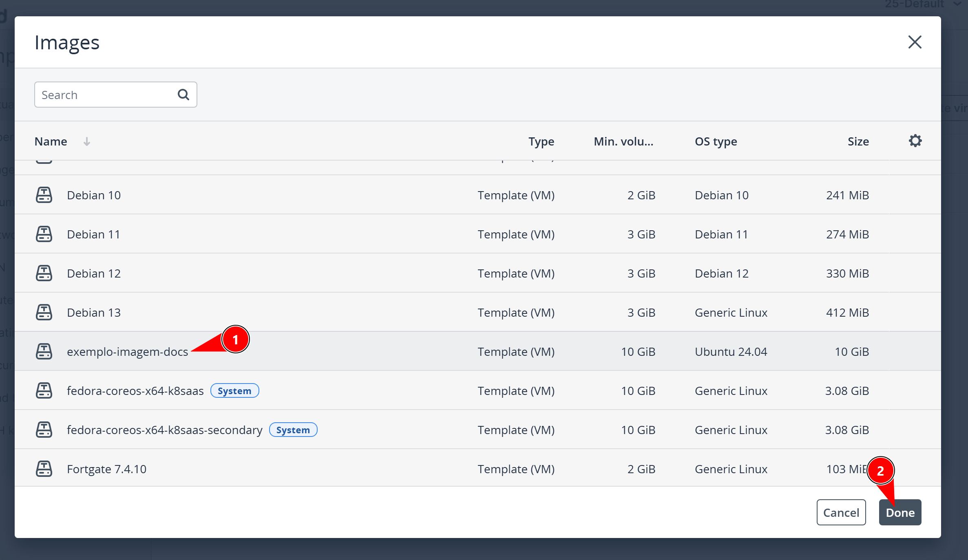
Task: Open the table column settings gear
Action: 915,141
